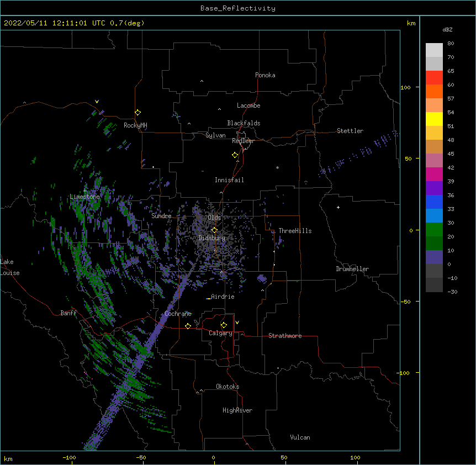Viewport: 476px width, 465px height.
Task: Click the yellow V marker east of Calgary
Action: tap(237, 323)
